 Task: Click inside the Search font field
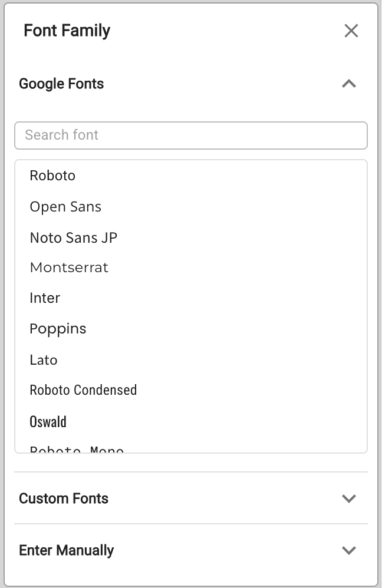pyautogui.click(x=191, y=136)
